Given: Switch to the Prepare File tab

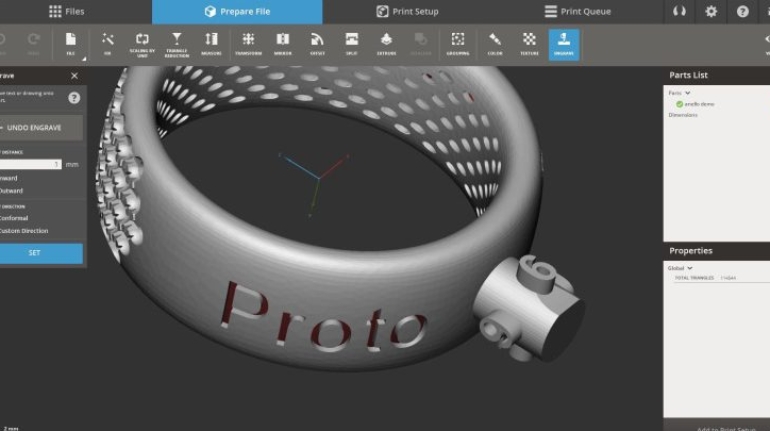Looking at the screenshot, I should [237, 12].
